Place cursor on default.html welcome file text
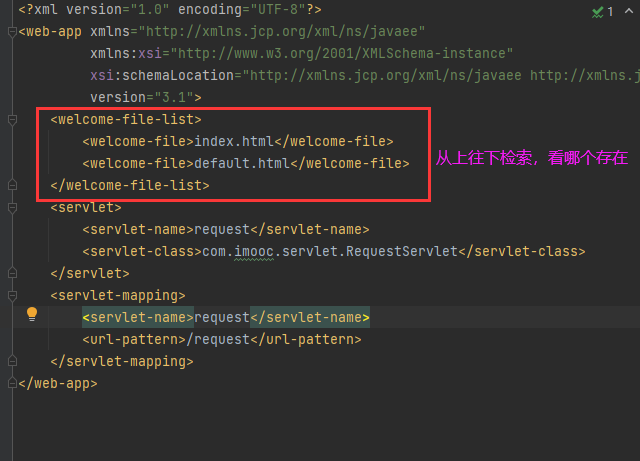Viewport: 640px width, 461px height. 240,163
